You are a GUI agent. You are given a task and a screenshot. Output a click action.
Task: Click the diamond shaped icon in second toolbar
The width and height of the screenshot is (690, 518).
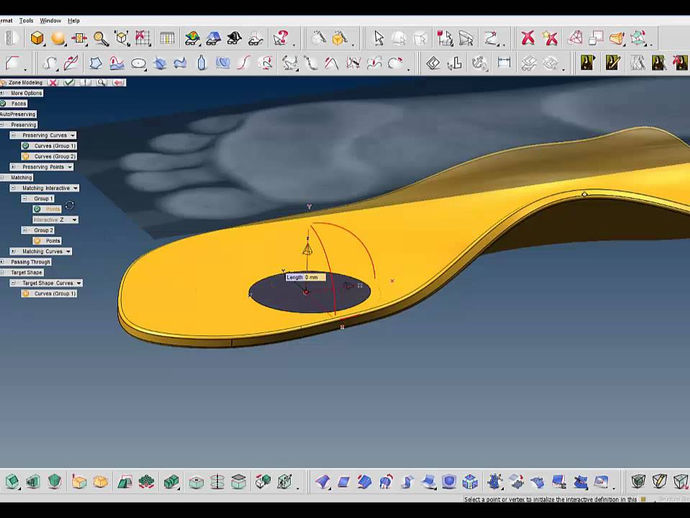(433, 63)
